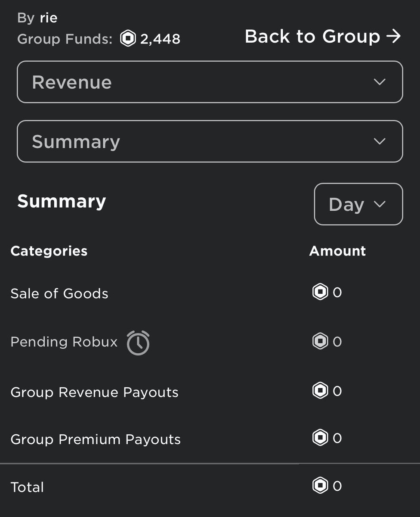Click the Robux icon in Group Premium Payouts row
The image size is (420, 517).
[x=320, y=438]
